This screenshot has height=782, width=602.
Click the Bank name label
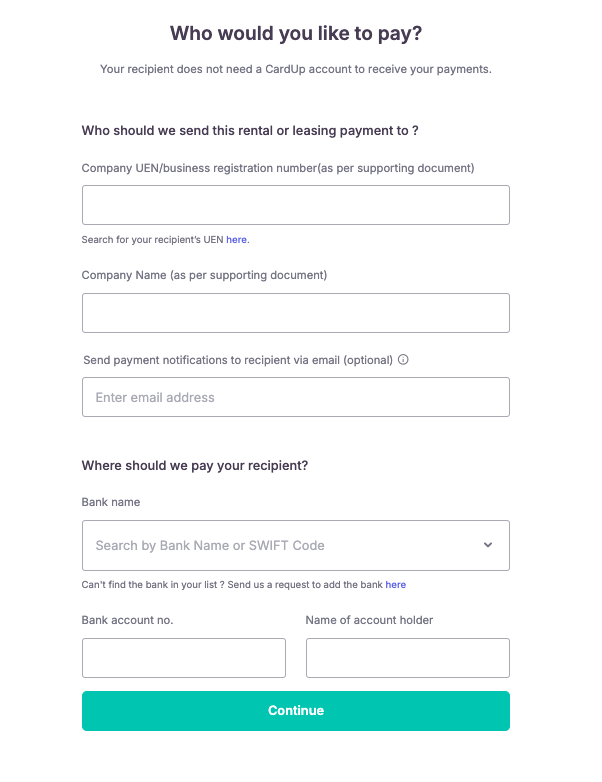(x=111, y=502)
